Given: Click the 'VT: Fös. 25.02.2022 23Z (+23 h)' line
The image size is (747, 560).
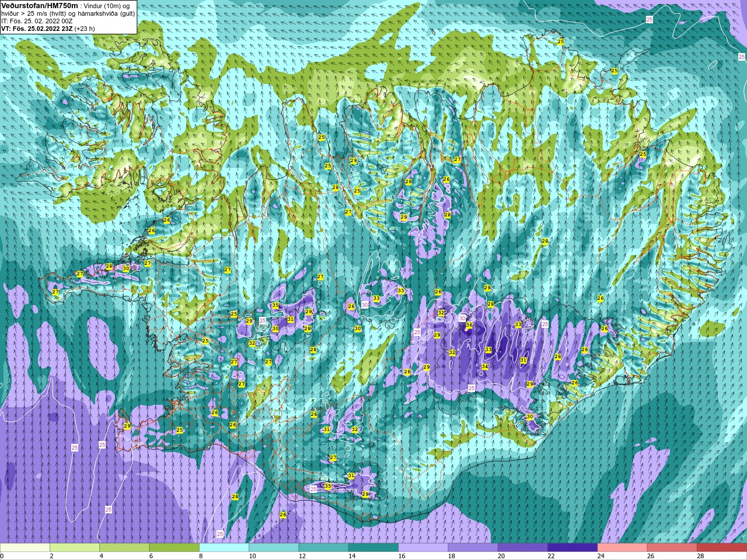Looking at the screenshot, I should [48, 28].
